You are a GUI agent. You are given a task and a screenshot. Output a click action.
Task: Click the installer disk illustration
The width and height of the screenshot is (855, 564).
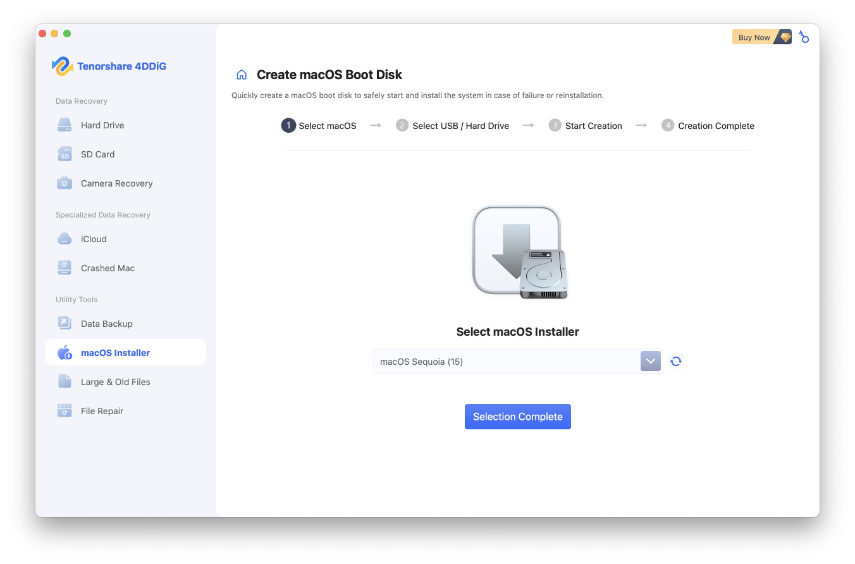click(x=520, y=253)
